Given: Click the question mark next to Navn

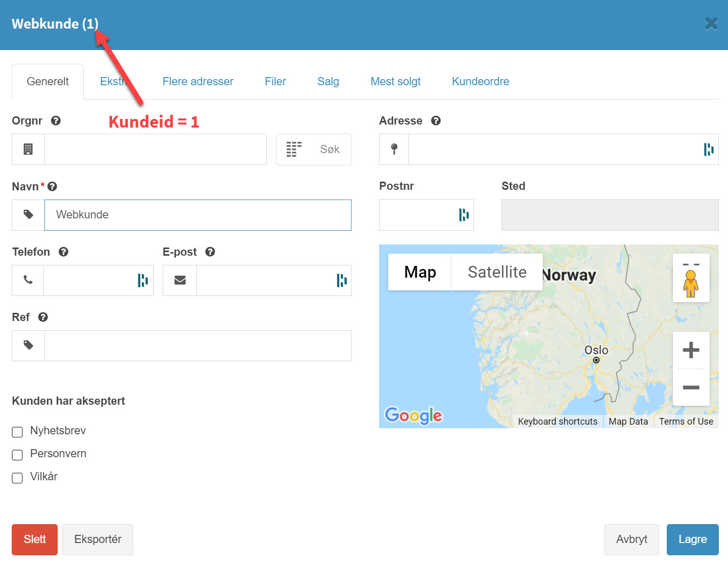Looking at the screenshot, I should pos(52,187).
